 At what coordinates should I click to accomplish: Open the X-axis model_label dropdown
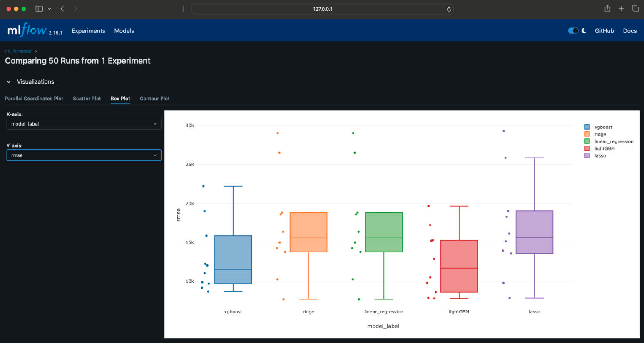tap(83, 123)
